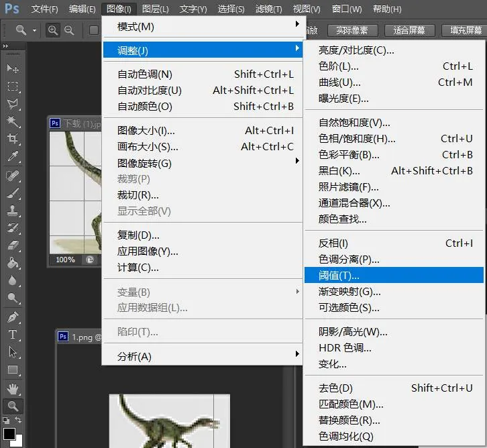
Task: Select the Eraser tool
Action: pos(13,245)
